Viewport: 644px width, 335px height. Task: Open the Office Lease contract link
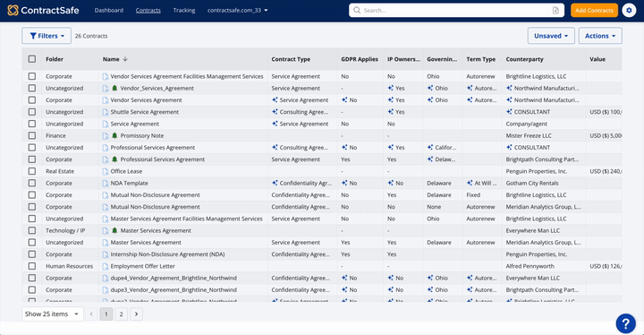pos(126,171)
